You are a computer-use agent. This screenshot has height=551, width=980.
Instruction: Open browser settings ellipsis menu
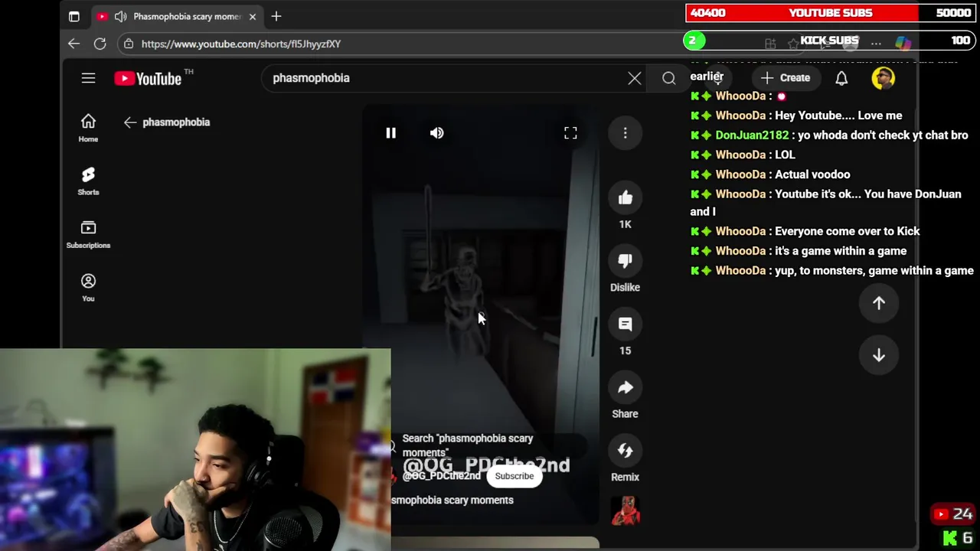coord(876,43)
